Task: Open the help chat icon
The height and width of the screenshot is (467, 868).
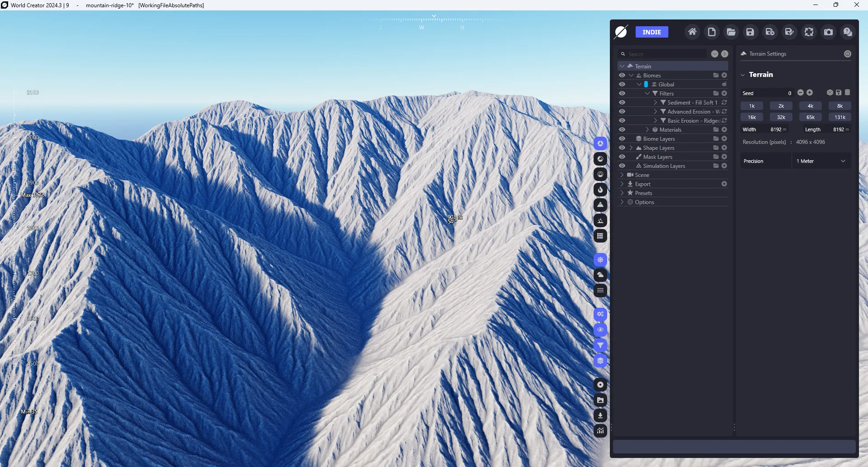Action: (848, 32)
